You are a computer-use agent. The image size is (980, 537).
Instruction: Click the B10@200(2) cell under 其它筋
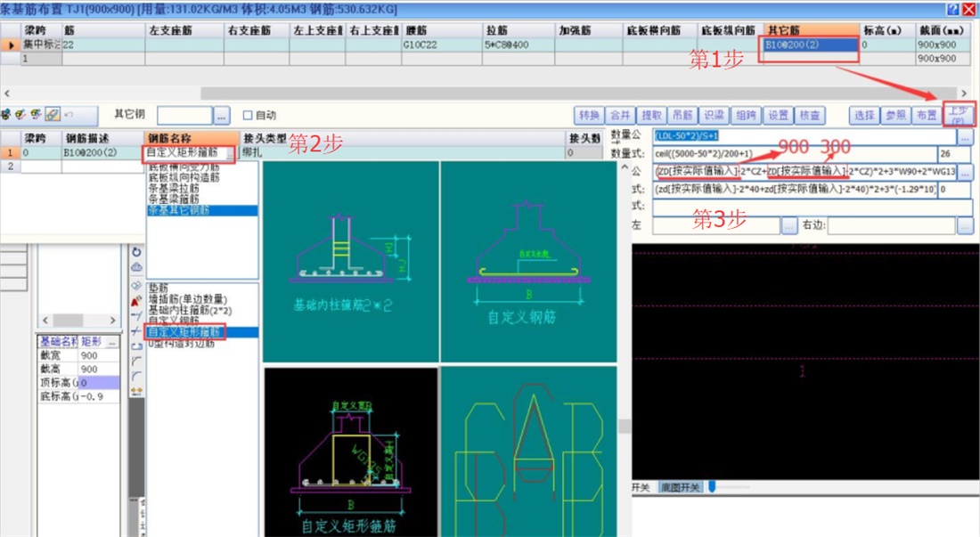(x=810, y=45)
